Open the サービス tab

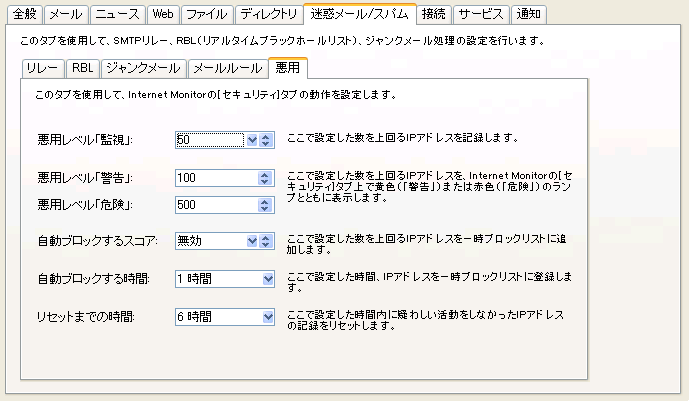[480, 15]
